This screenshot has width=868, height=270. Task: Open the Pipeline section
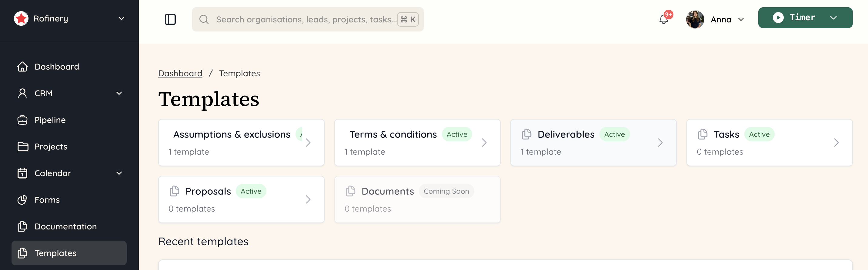click(50, 120)
